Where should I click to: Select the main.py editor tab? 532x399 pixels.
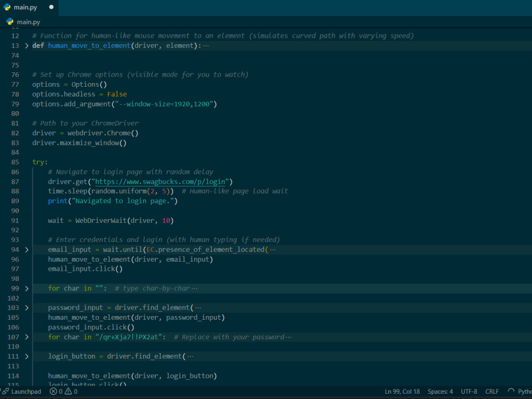point(29,7)
